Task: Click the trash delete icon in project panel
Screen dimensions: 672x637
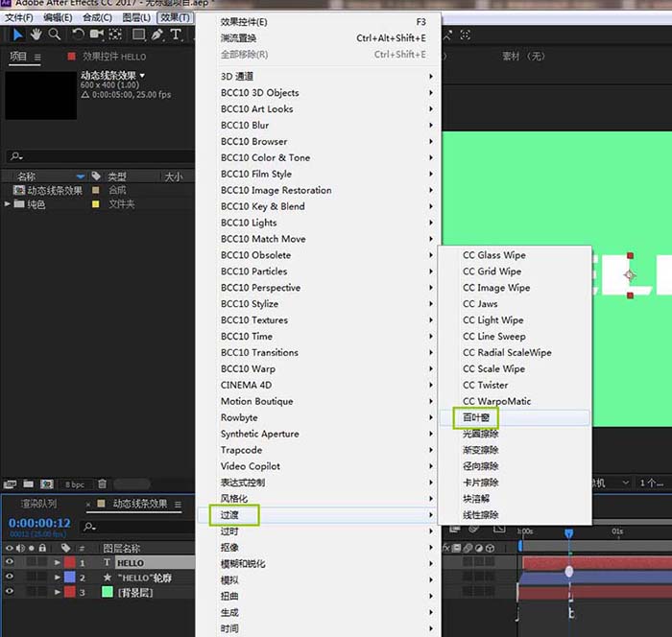Action: (x=102, y=484)
